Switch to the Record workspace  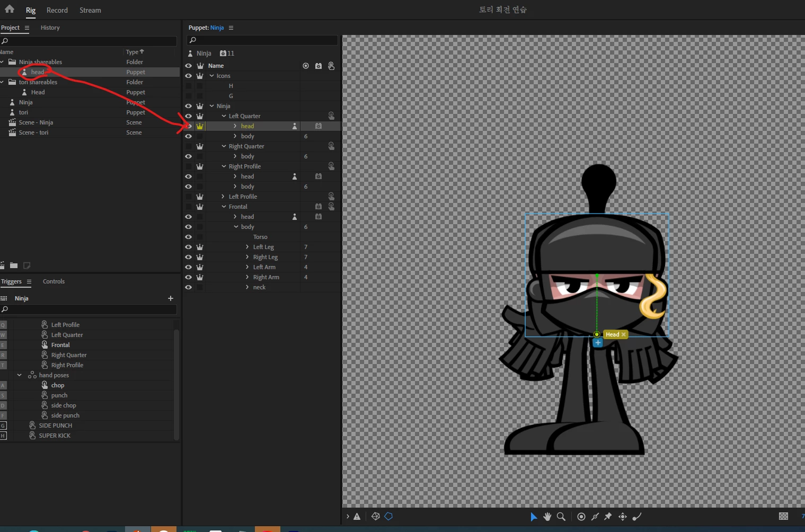tap(57, 10)
